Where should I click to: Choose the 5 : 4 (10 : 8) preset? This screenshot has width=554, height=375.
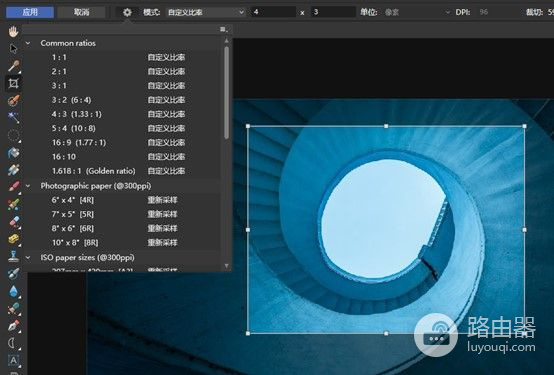[x=122, y=128]
